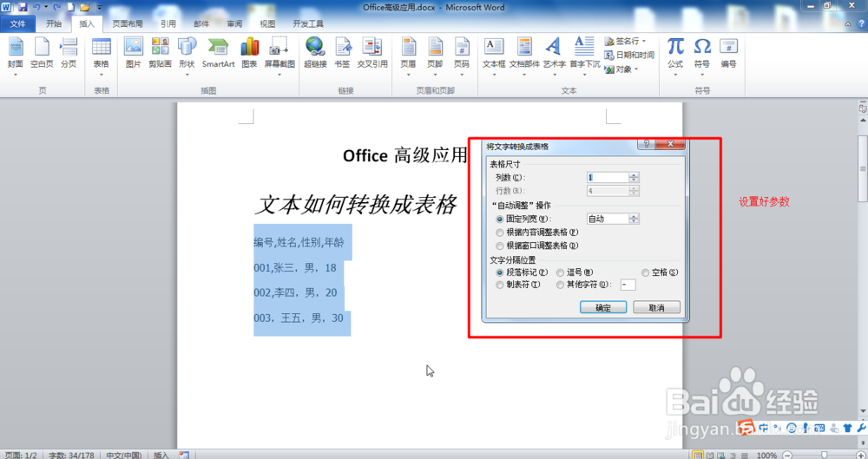This screenshot has height=459, width=868.
Task: Undo the last action
Action: coord(36,7)
